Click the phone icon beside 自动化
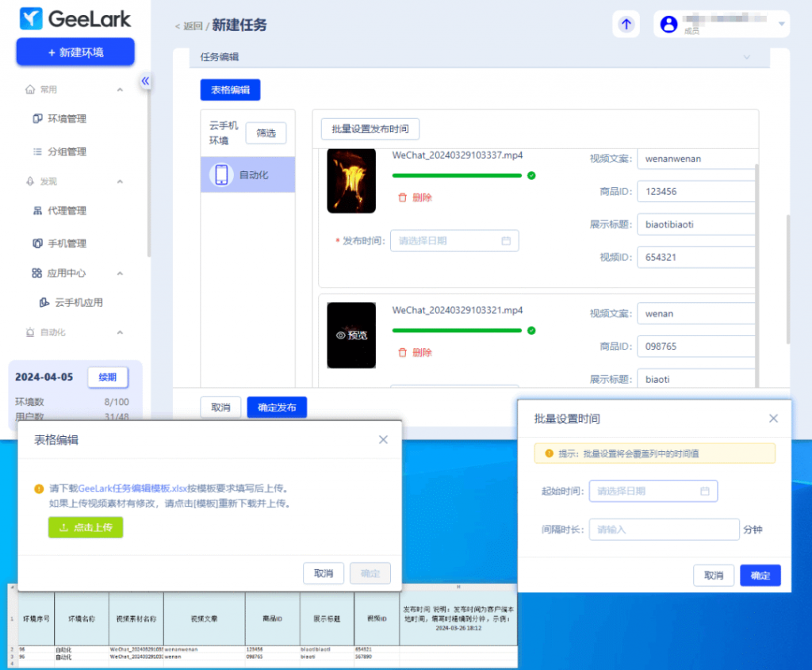812x670 pixels. coord(221,174)
